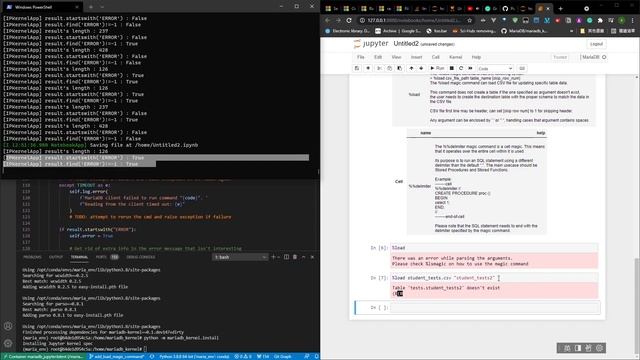The height and width of the screenshot is (360, 640).
Task: Open the browser extensions puzzle icon
Action: point(600,20)
